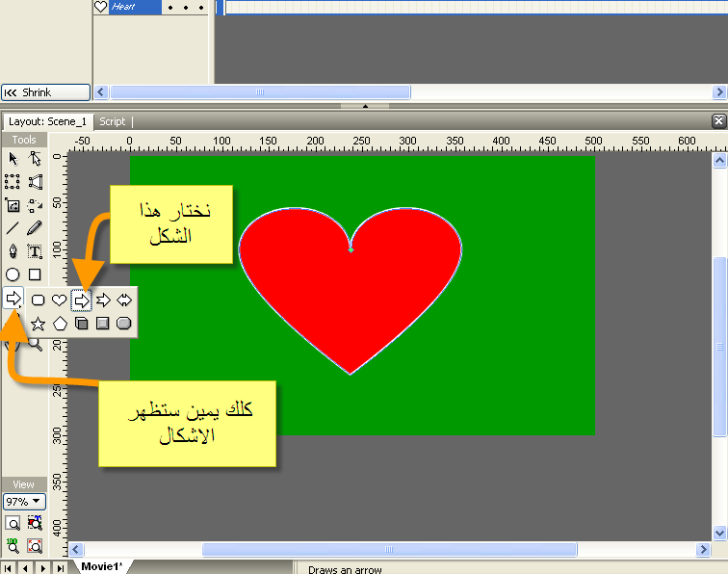728x574 pixels.
Task: Open the 97% zoom level dropdown
Action: pyautogui.click(x=24, y=502)
